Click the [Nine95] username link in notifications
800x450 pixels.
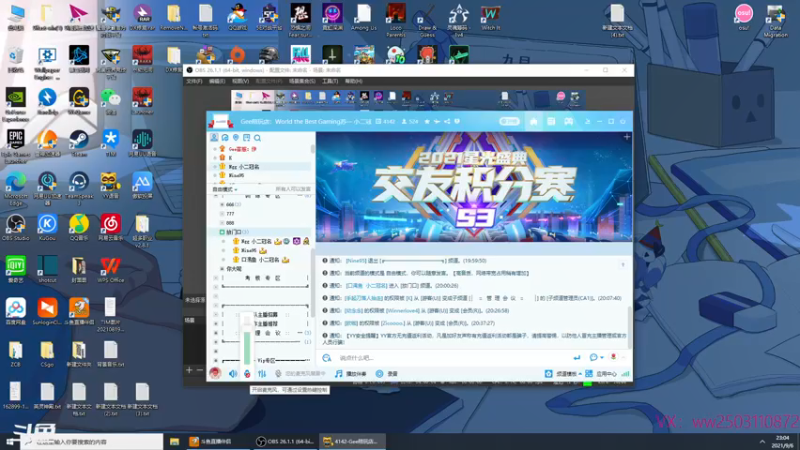(x=356, y=261)
